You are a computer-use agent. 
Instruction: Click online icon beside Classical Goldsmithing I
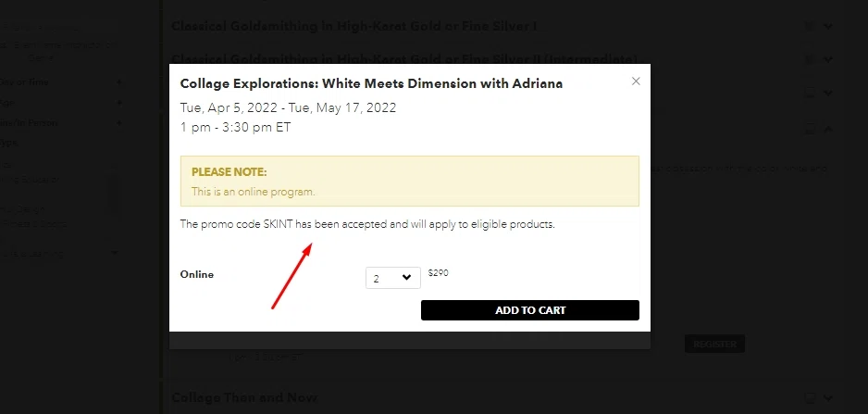pyautogui.click(x=810, y=26)
